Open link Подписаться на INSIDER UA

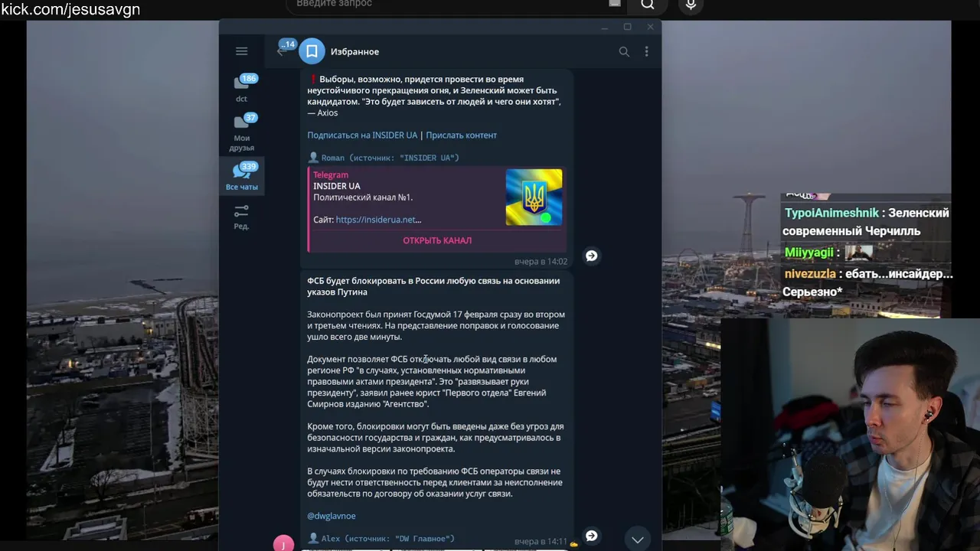click(x=362, y=135)
